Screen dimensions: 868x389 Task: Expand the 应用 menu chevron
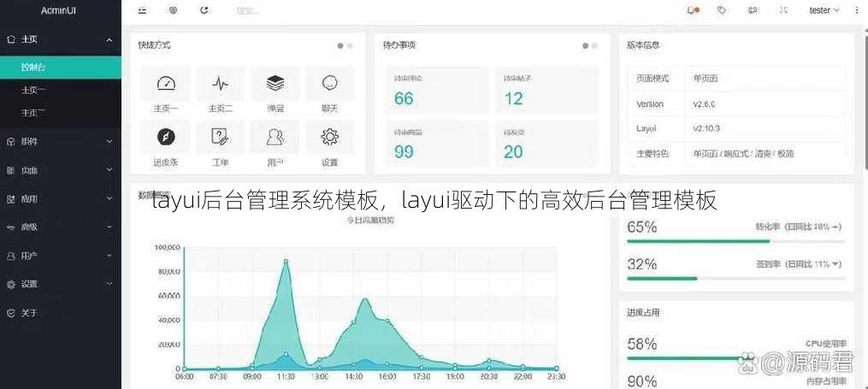[109, 198]
